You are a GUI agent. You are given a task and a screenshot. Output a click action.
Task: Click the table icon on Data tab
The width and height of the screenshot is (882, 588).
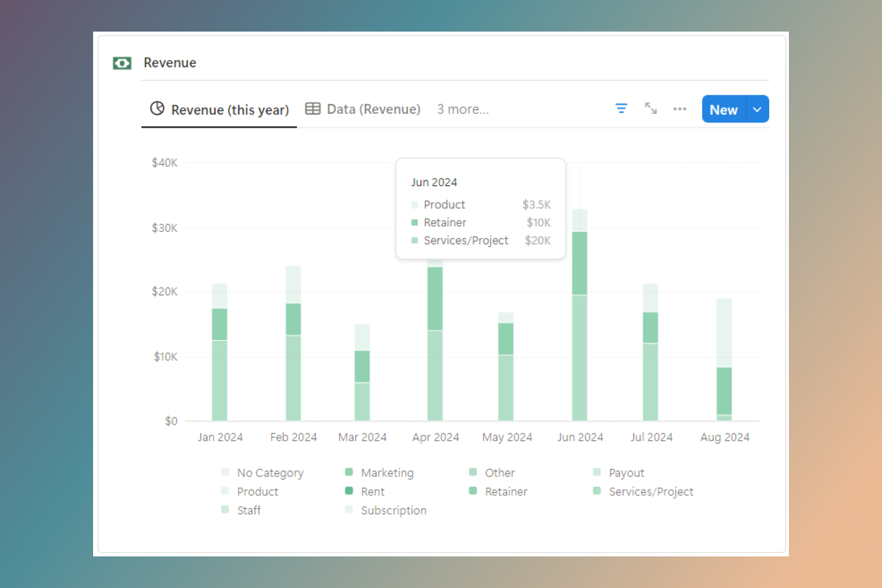tap(313, 108)
